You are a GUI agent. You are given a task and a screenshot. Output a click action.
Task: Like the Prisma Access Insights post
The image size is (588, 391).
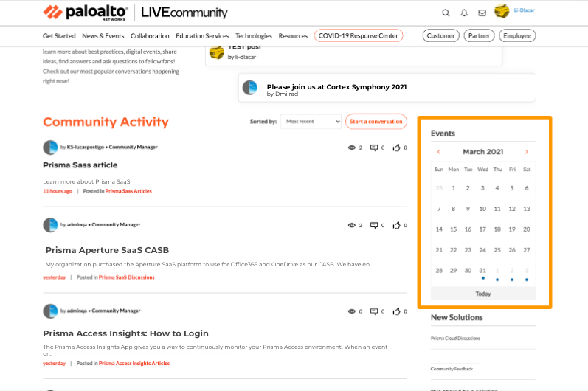coord(397,311)
